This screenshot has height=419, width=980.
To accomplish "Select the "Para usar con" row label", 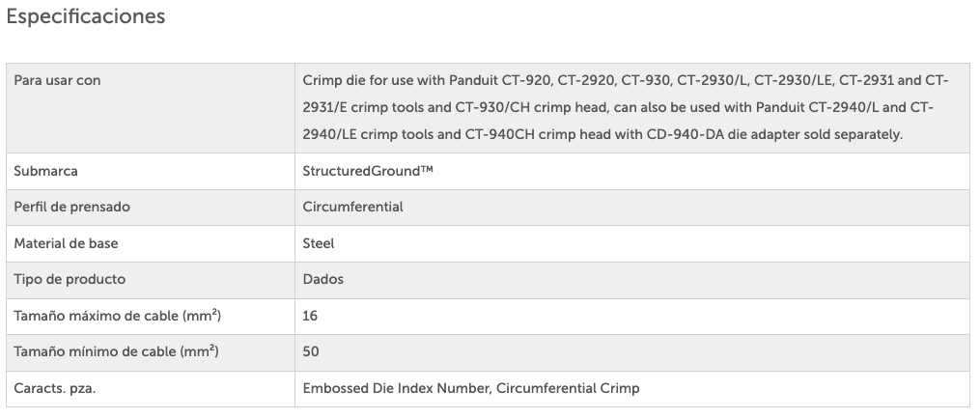I will point(57,80).
